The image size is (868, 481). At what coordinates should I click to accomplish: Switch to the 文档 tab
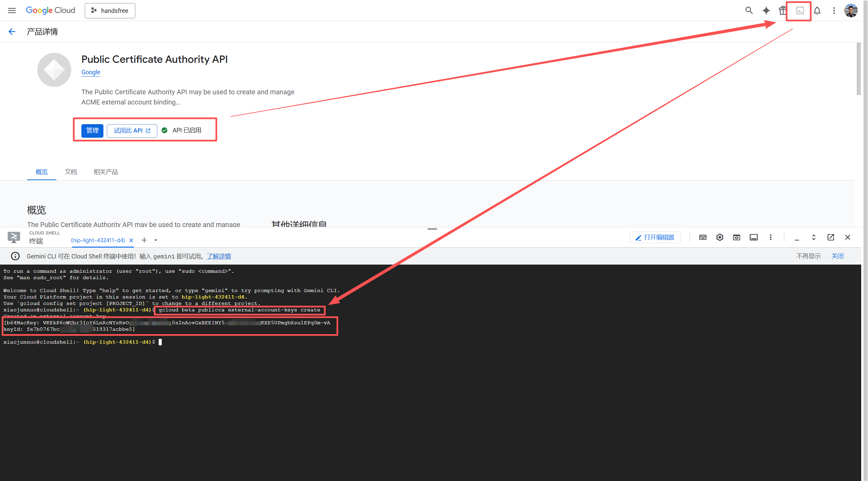(71, 172)
